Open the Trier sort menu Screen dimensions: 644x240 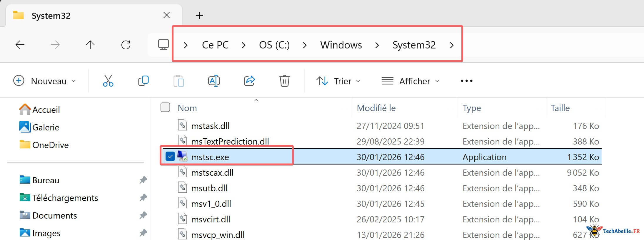pyautogui.click(x=338, y=81)
